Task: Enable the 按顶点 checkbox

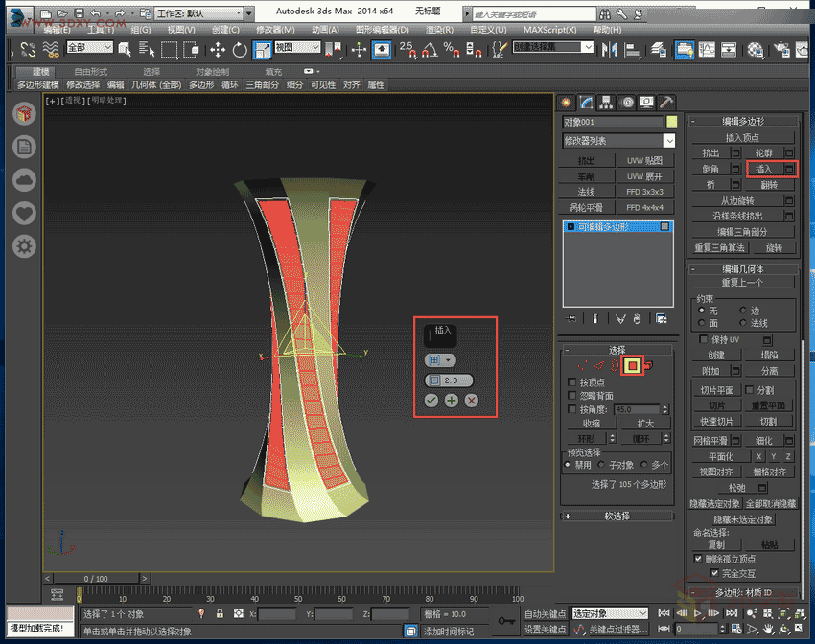Action: point(571,382)
